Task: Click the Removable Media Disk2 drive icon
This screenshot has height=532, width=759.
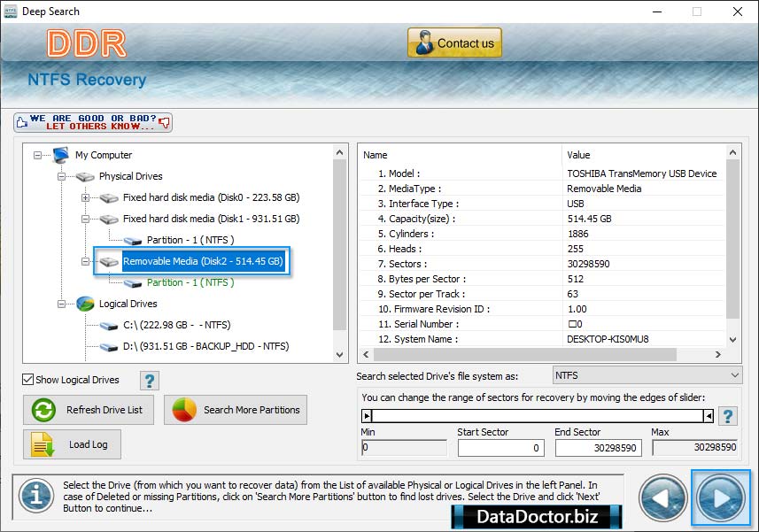Action: (x=109, y=262)
